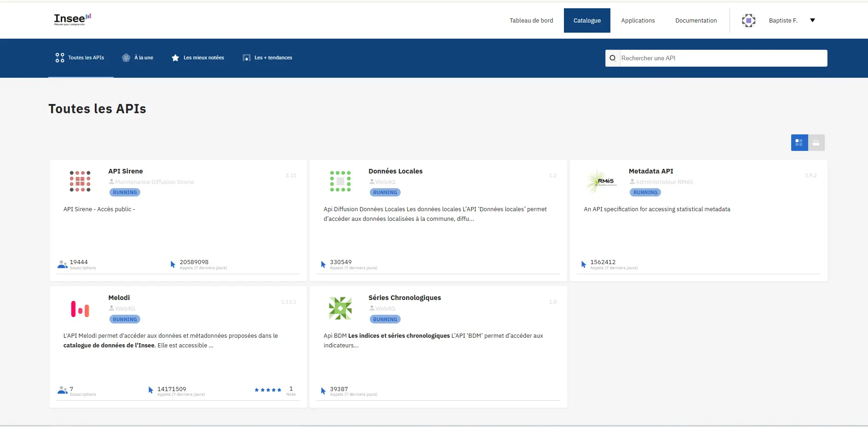Click the Web4G owner of Séries Chronologiques
Viewport: 868px width, 427px height.
pyautogui.click(x=385, y=308)
